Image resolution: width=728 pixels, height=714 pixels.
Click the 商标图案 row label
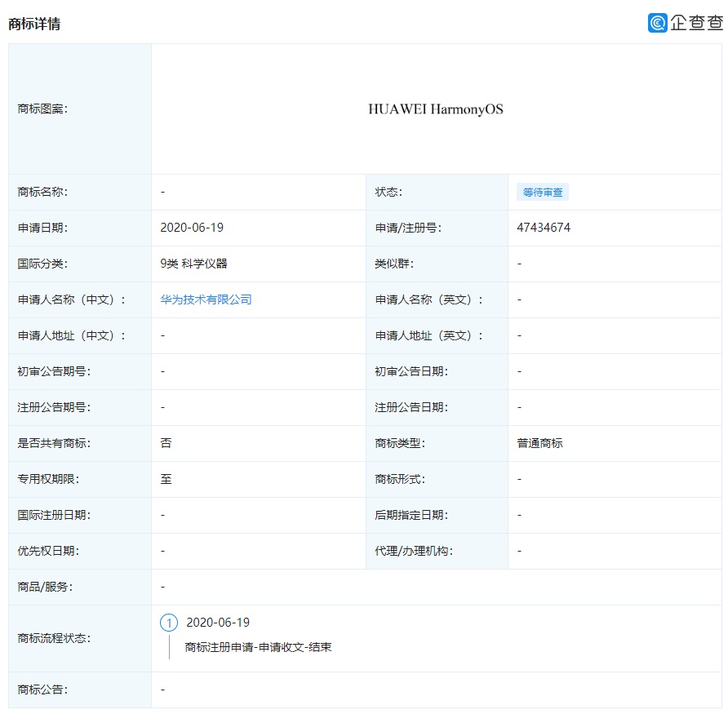42,109
